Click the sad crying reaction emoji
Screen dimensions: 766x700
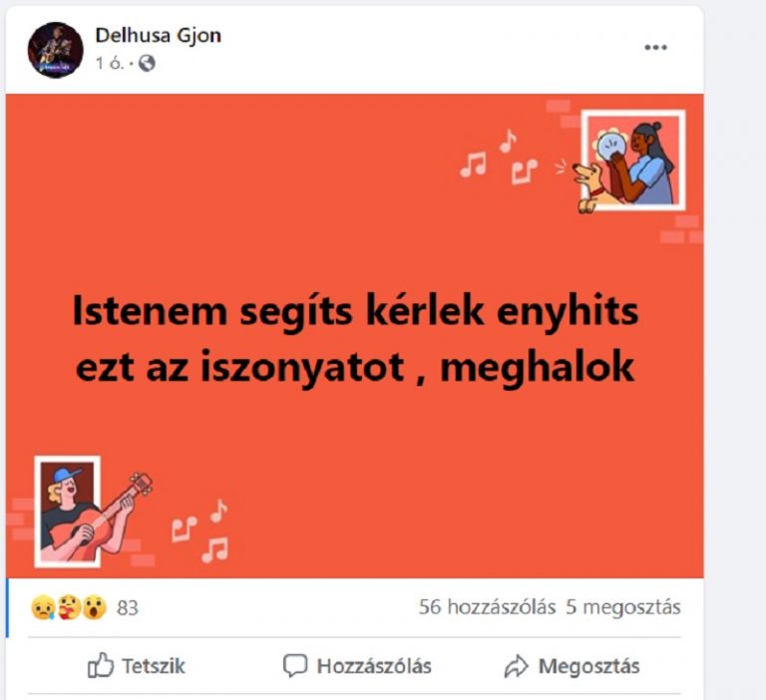click(x=43, y=607)
